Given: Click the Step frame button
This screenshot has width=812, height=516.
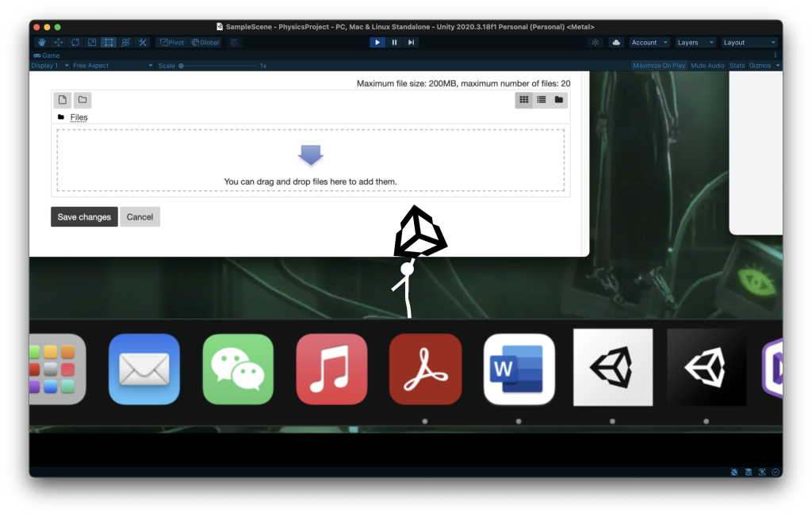Looking at the screenshot, I should tap(411, 43).
